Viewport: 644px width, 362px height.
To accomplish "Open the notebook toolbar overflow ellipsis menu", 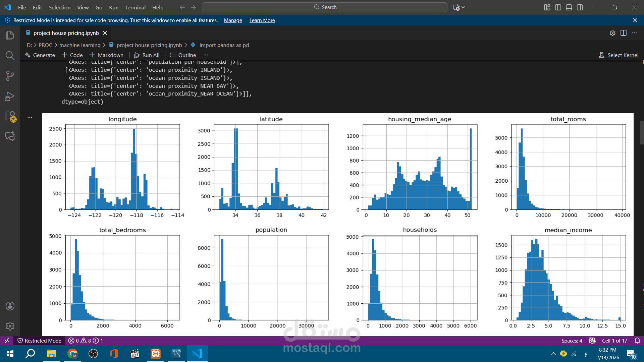I will [x=206, y=55].
